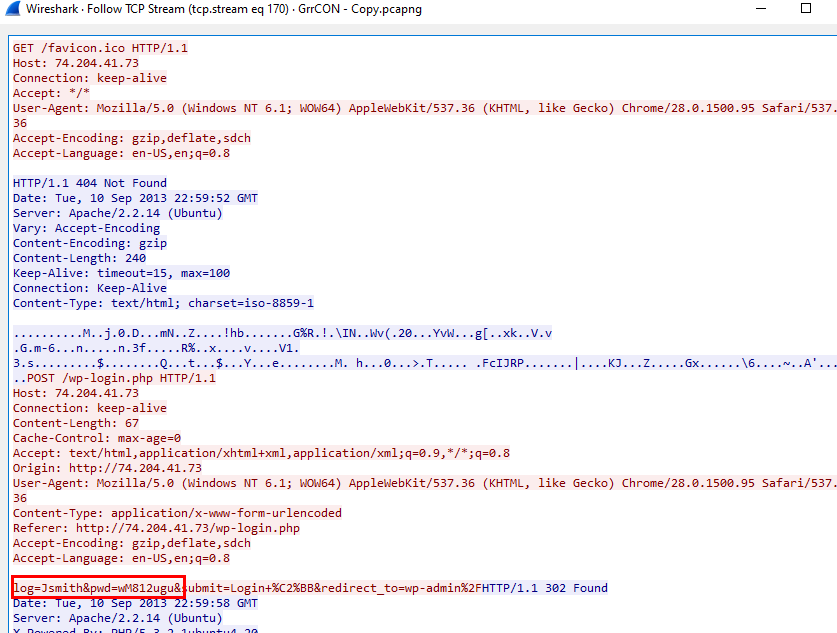This screenshot has width=837, height=633.
Task: Click the 'GET /favicon.ico HTTP/1.1' request line
Action: click(x=100, y=48)
